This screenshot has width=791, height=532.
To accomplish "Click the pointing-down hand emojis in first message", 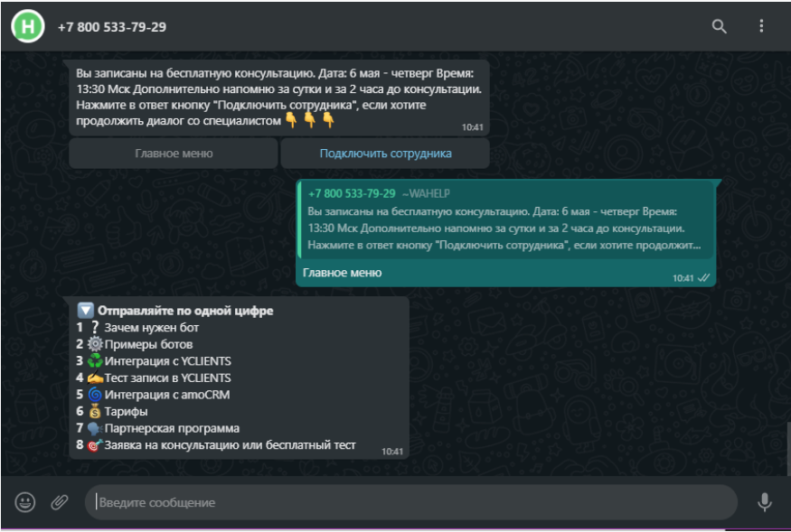I will pyautogui.click(x=310, y=120).
